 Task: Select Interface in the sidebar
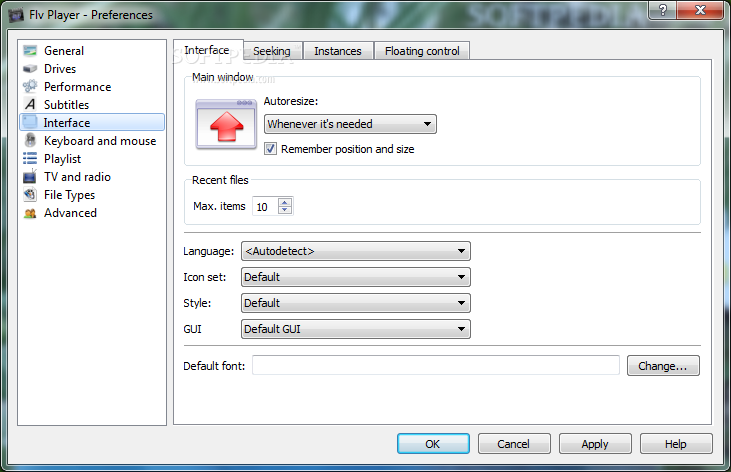click(92, 122)
